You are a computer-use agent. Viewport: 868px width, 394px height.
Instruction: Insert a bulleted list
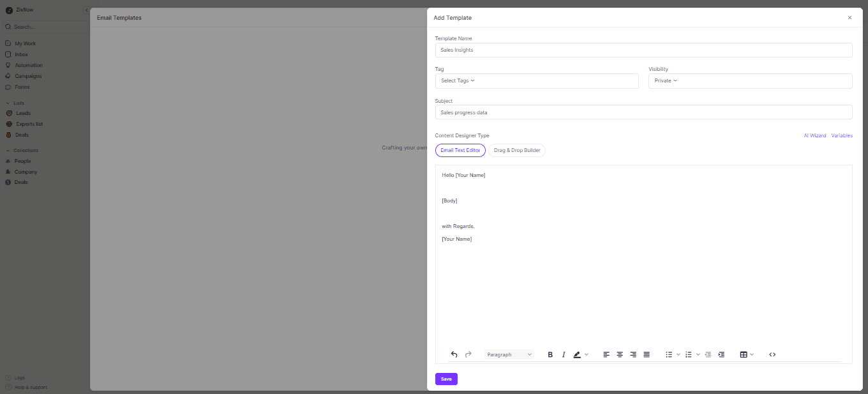pyautogui.click(x=669, y=354)
